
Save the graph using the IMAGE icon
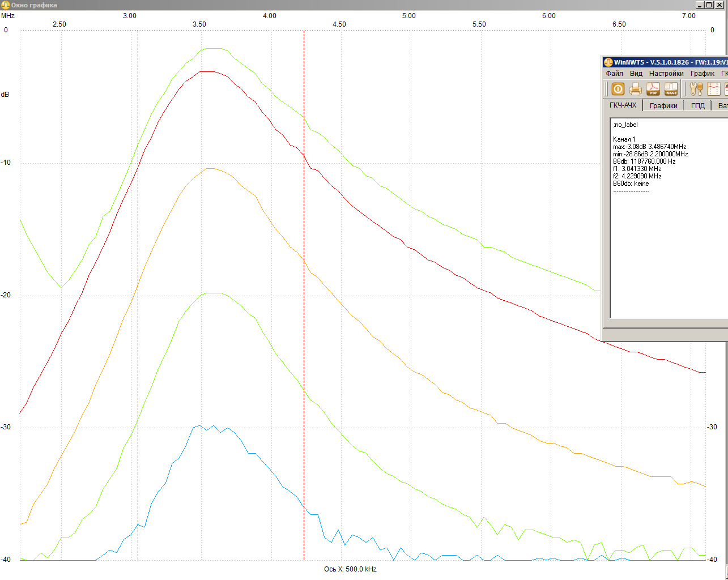pyautogui.click(x=671, y=89)
